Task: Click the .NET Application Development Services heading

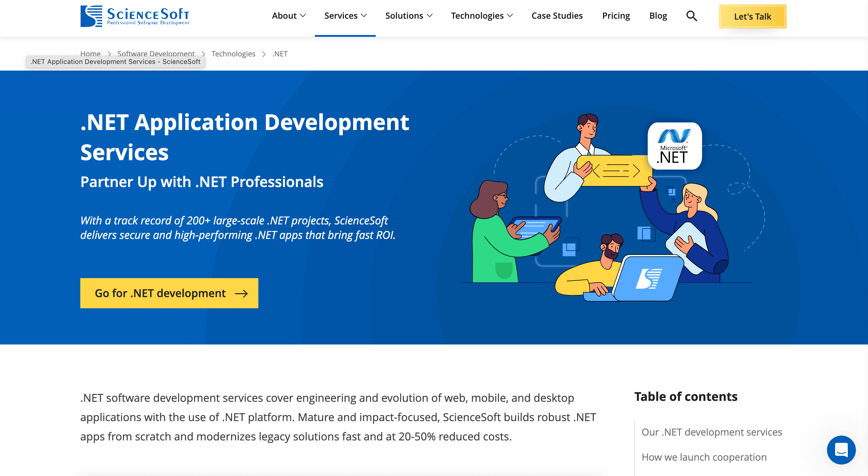Action: click(245, 137)
